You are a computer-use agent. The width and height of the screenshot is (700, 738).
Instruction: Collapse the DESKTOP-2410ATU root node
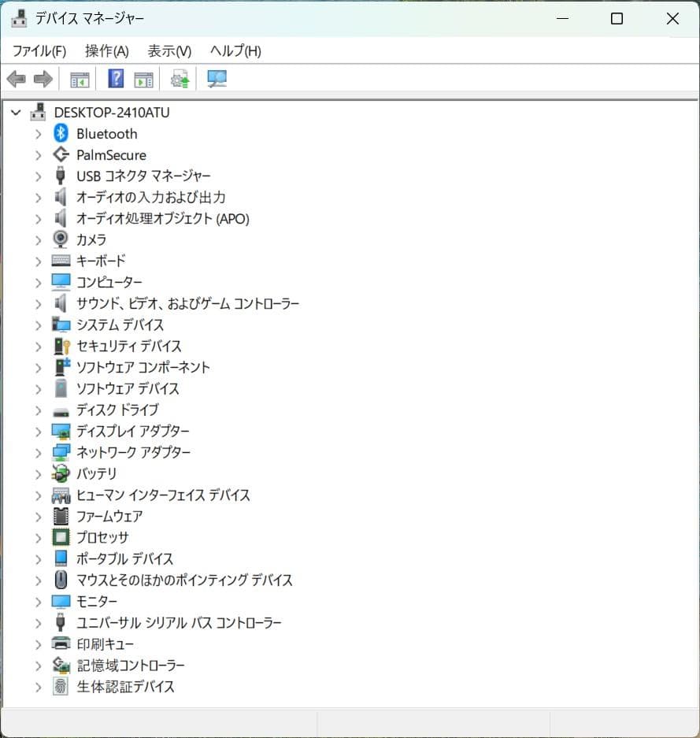(x=16, y=112)
